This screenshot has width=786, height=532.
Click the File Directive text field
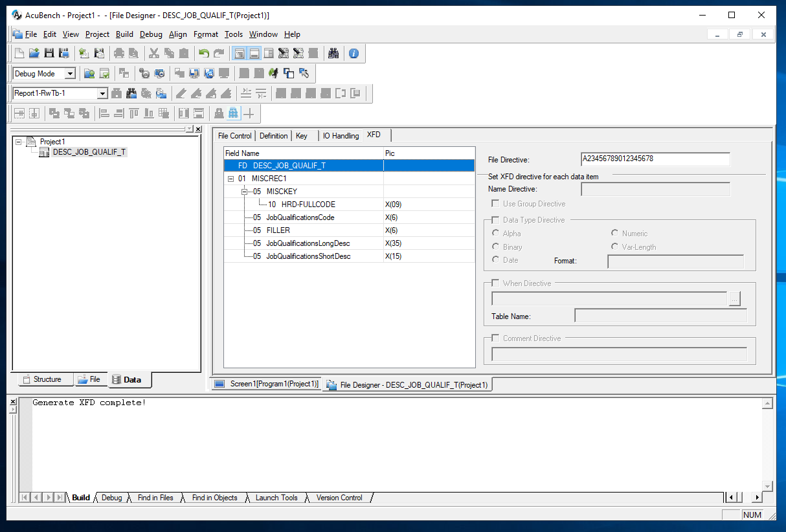655,159
